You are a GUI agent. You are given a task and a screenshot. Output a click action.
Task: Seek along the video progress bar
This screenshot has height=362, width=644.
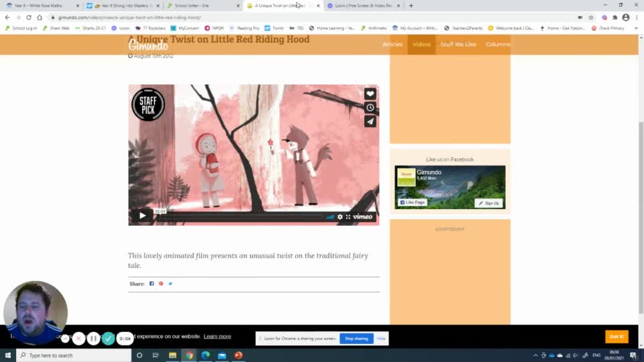coord(240,217)
